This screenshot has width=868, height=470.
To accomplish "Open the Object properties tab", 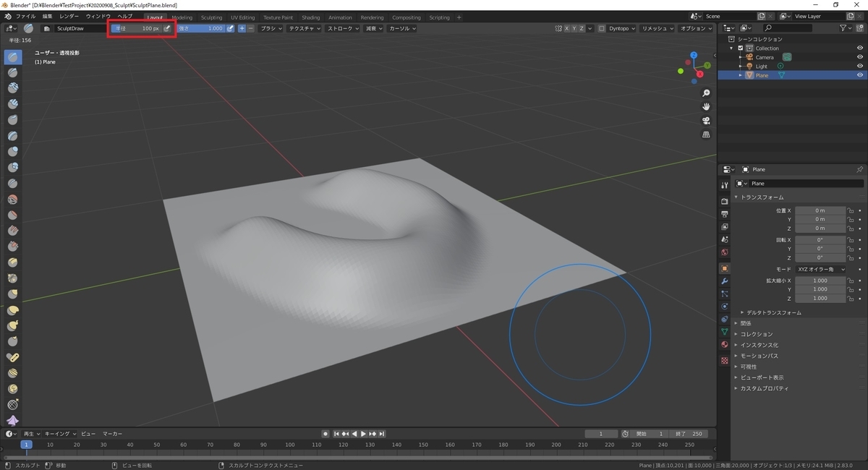I will coord(725,268).
